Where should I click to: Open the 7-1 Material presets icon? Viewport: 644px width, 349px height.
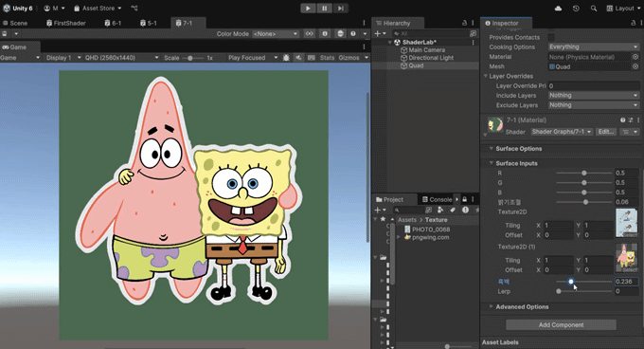(x=631, y=120)
